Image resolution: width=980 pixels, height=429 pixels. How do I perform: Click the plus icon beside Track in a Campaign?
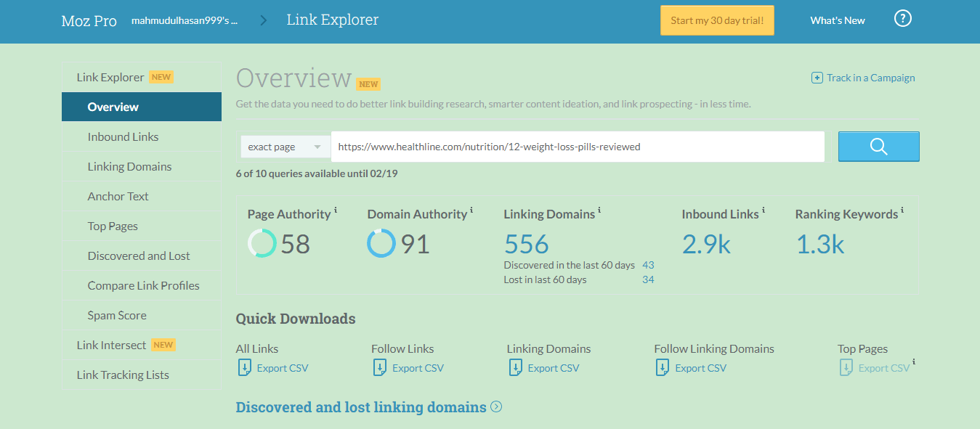point(817,78)
